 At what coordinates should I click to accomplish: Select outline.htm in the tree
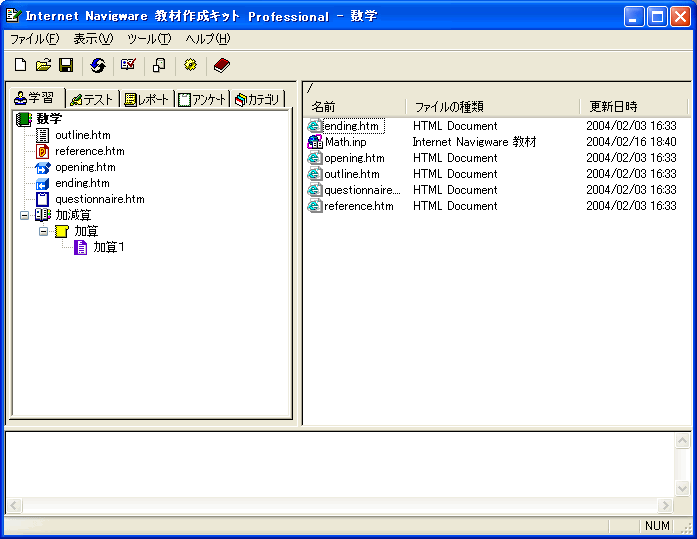coord(83,135)
